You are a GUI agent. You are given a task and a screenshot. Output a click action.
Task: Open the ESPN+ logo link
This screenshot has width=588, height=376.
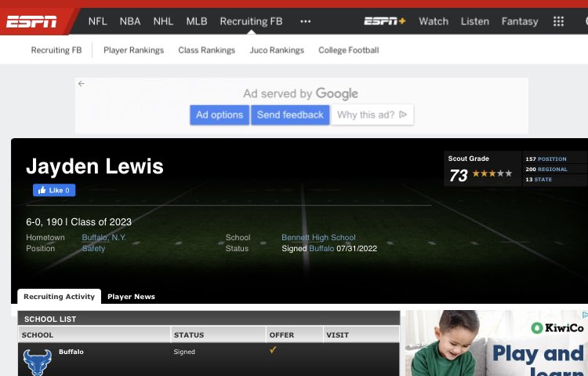point(385,21)
